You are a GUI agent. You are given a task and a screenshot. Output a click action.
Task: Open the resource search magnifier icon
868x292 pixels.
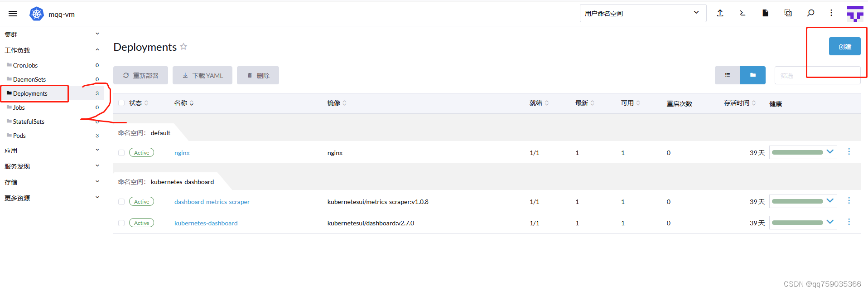(x=810, y=13)
